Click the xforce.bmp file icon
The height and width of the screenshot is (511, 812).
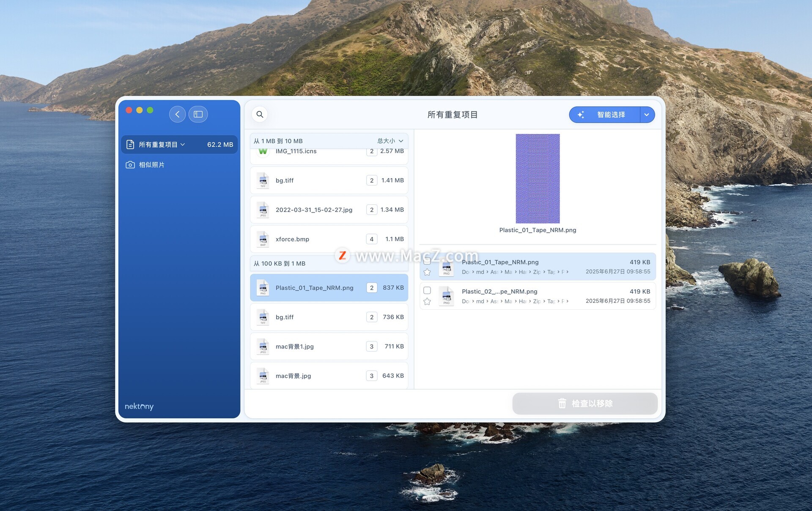[x=263, y=239]
